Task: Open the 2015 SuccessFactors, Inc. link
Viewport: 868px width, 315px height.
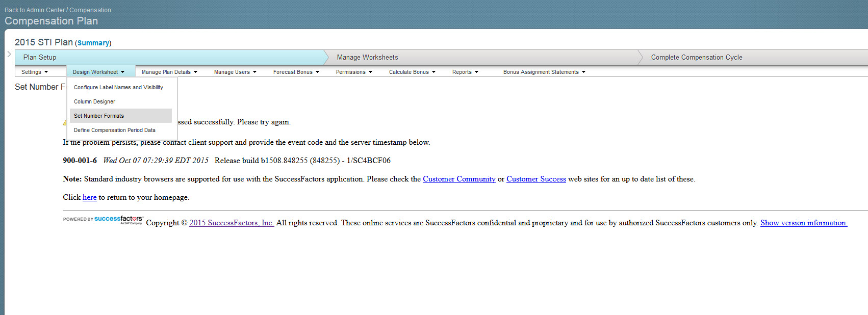Action: click(x=232, y=223)
